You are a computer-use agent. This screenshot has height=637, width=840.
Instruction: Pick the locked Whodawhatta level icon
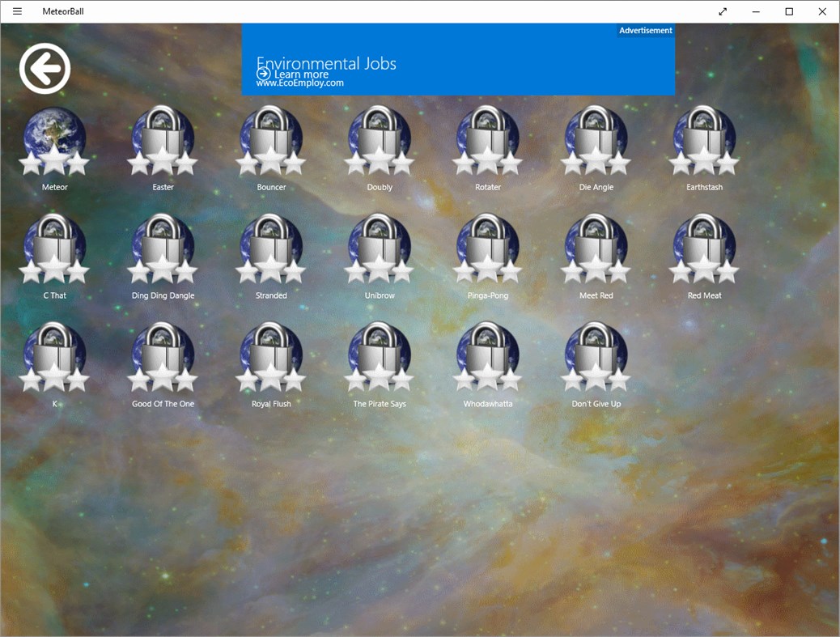487,357
